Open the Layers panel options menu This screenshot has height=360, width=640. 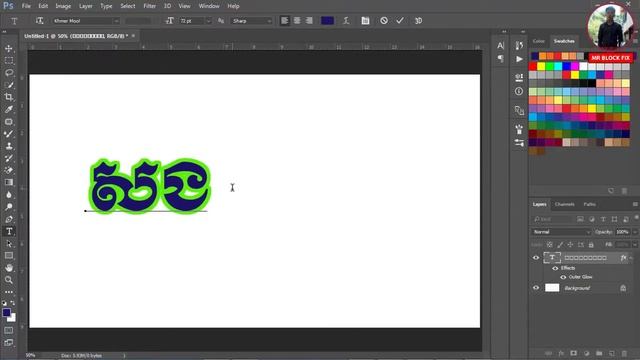(635, 204)
